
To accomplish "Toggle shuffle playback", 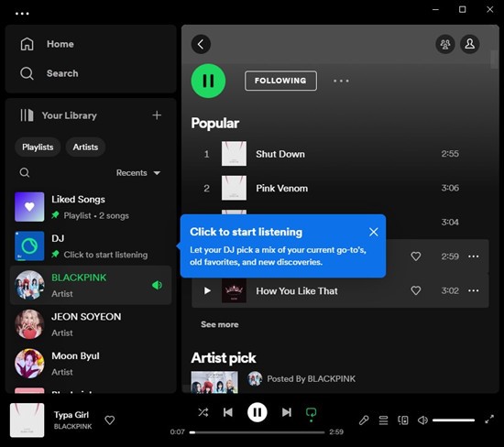I will pos(203,412).
